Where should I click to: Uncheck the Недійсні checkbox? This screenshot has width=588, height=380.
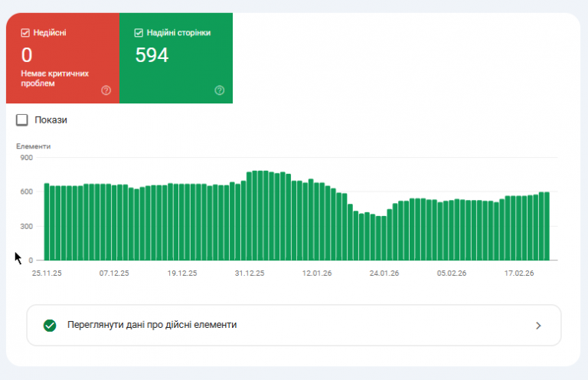coord(25,33)
